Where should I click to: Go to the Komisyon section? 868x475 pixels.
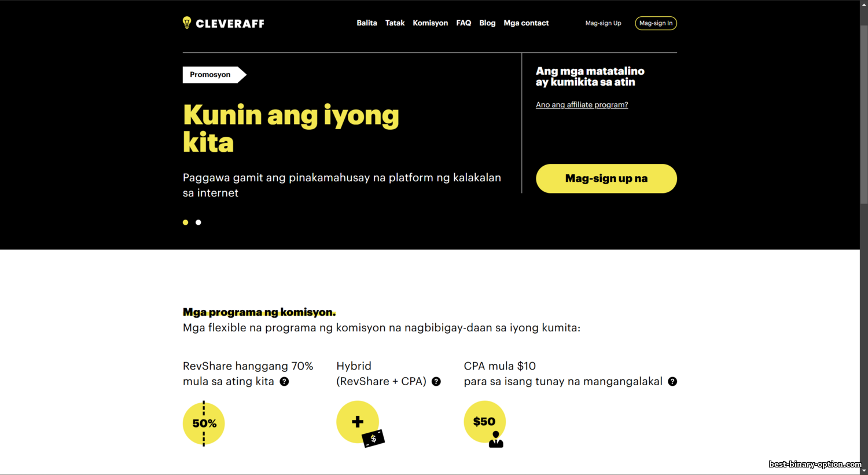pyautogui.click(x=431, y=23)
